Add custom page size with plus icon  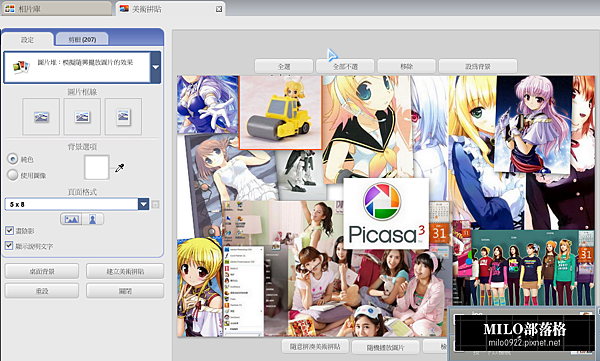[155, 204]
